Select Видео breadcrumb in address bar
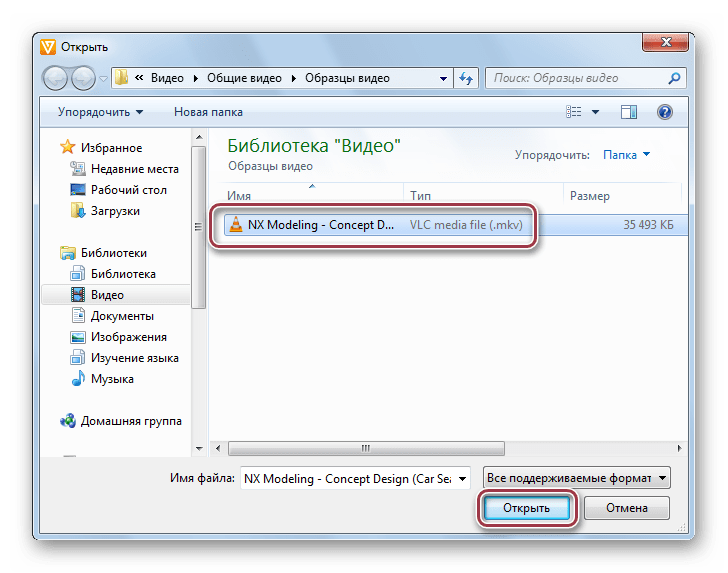The height and width of the screenshot is (573, 728). [167, 78]
